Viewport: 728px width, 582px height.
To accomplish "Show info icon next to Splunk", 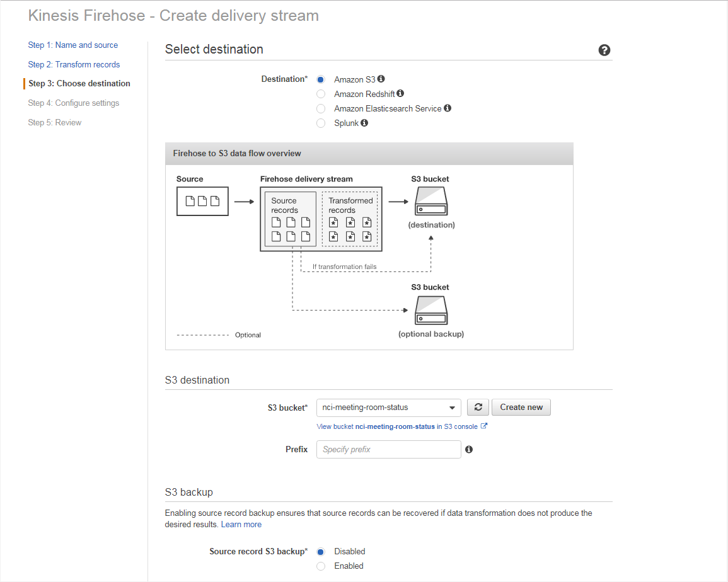I will pos(364,123).
